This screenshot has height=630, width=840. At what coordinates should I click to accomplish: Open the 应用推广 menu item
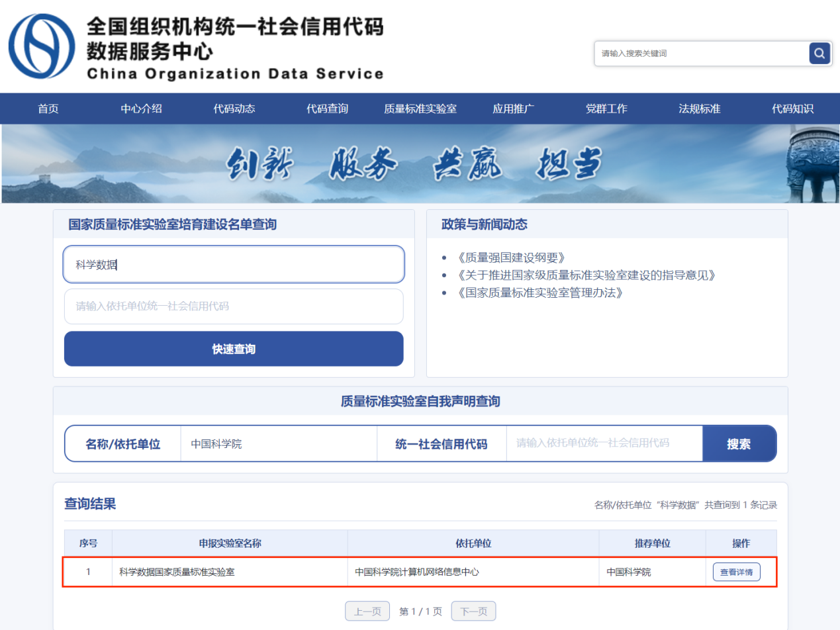pos(513,109)
